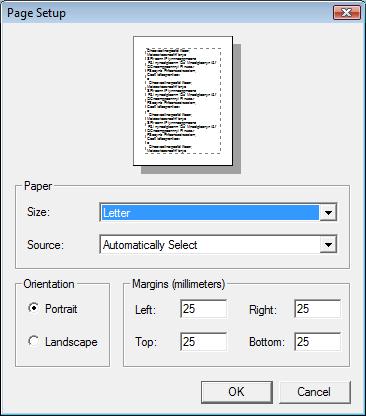This screenshot has height=416, width=366.
Task: Click the Top margin input field
Action: (x=203, y=341)
